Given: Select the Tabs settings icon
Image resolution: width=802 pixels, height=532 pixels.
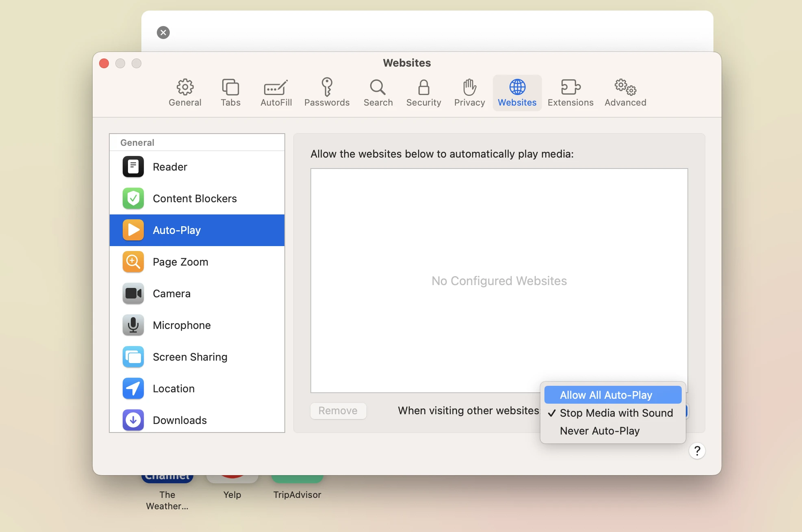Looking at the screenshot, I should (230, 92).
